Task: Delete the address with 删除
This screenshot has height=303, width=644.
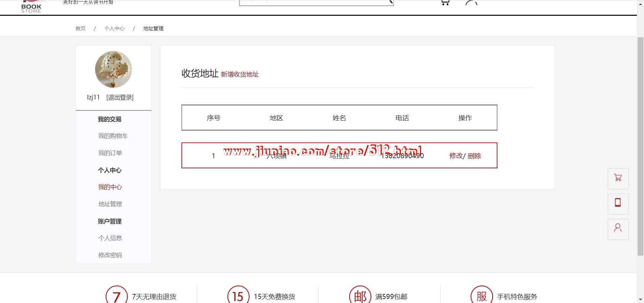Action: tap(474, 156)
